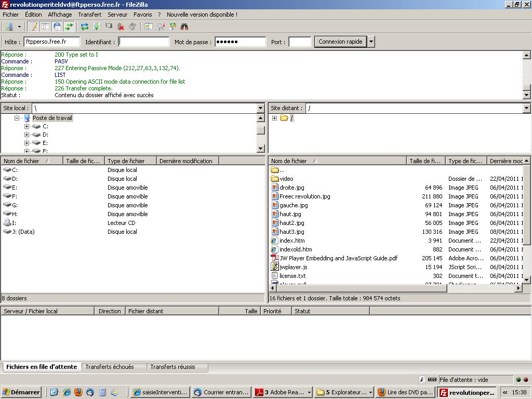Screen dimensions: 532x399
Task: Expand the remote root folder node
Action: [274, 118]
